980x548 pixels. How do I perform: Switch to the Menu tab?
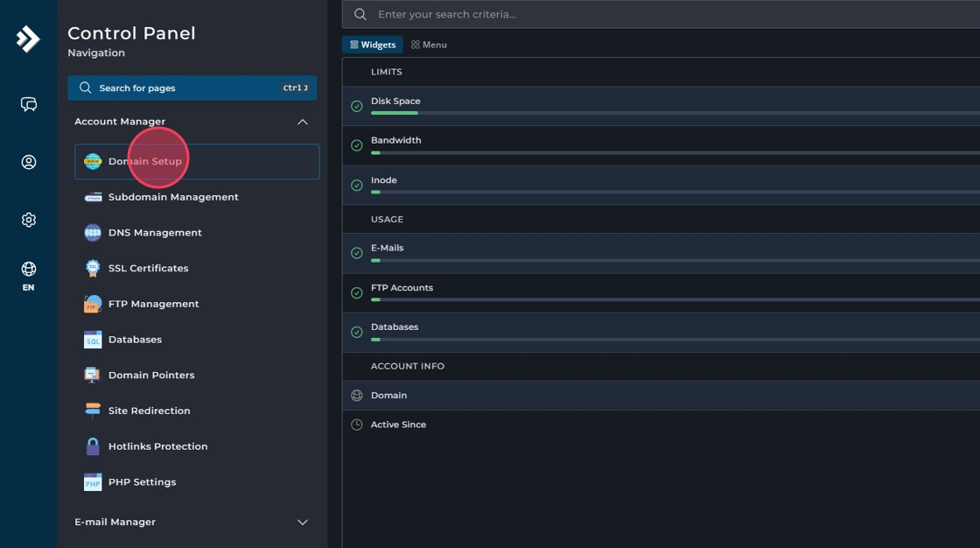(429, 45)
